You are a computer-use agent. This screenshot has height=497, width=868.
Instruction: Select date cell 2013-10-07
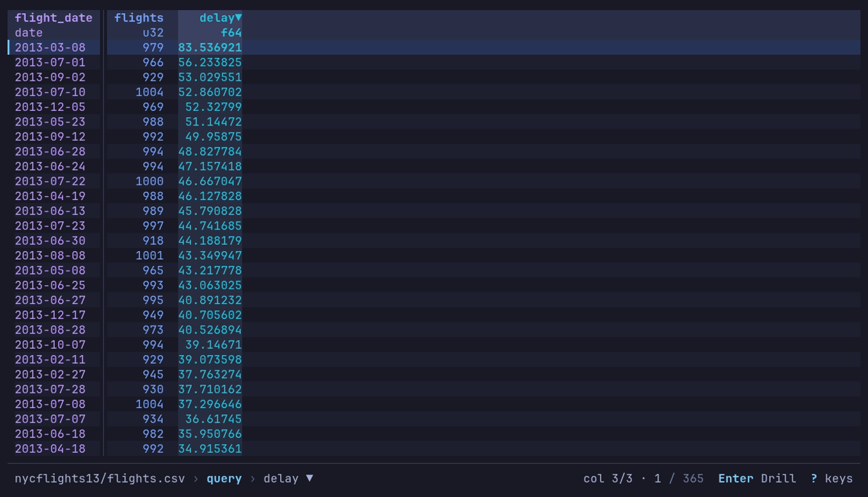(50, 345)
